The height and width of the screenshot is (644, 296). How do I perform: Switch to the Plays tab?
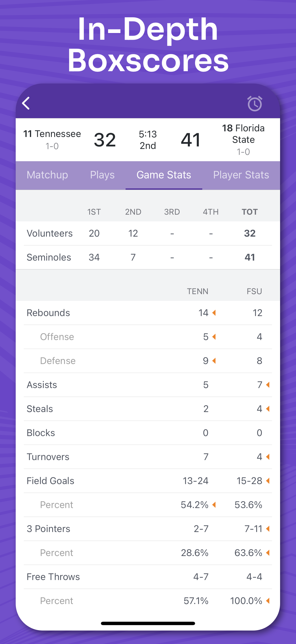102,175
